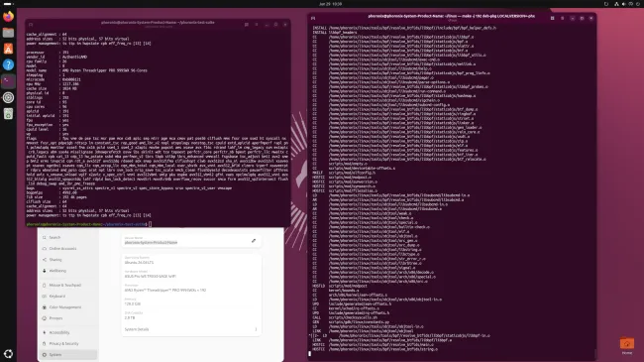
Task: Open the Settings gear in the dock
Action: tap(8, 97)
